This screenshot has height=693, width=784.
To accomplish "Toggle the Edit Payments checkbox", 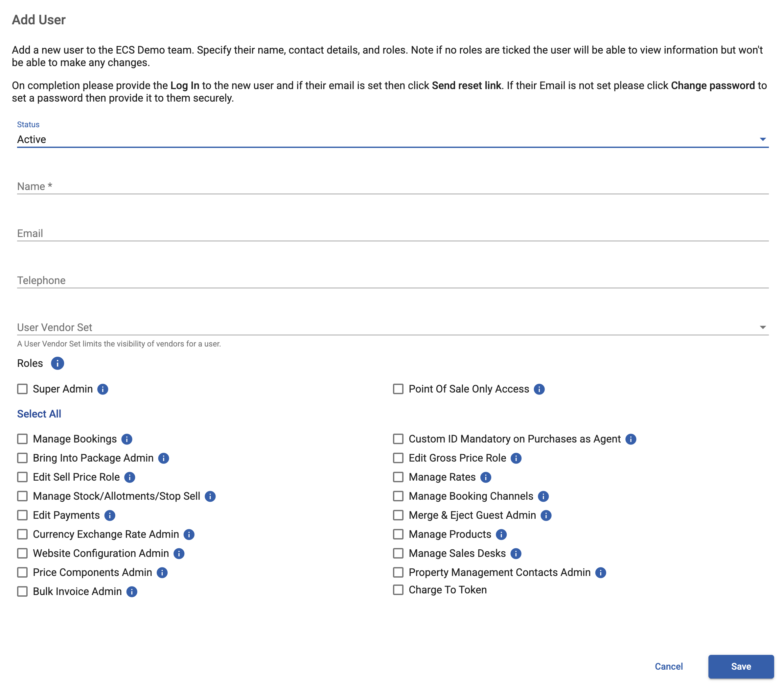I will 23,515.
